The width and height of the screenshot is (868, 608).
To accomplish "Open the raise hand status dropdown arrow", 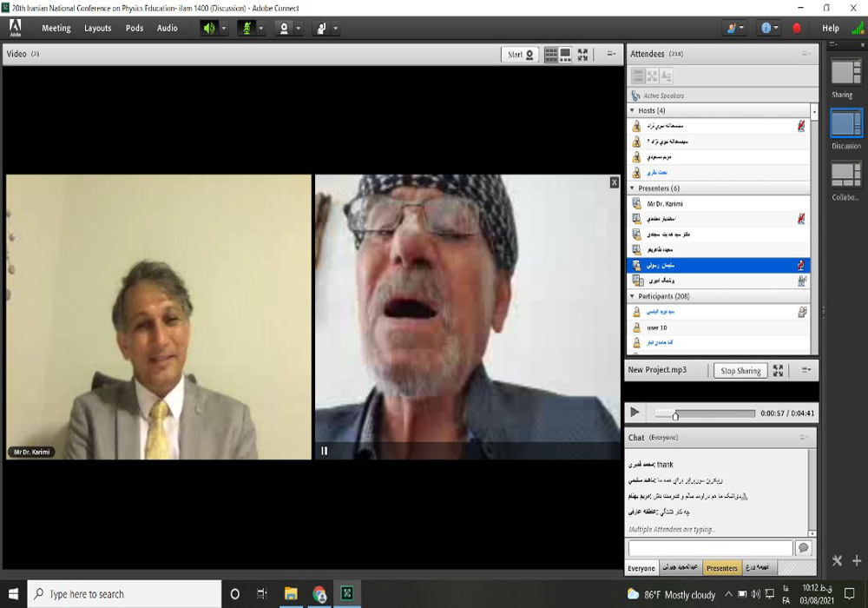I will click(x=336, y=28).
